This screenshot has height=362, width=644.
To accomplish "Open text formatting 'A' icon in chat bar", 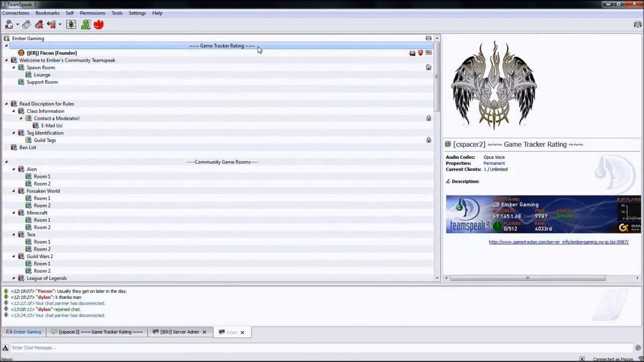I will (5, 347).
